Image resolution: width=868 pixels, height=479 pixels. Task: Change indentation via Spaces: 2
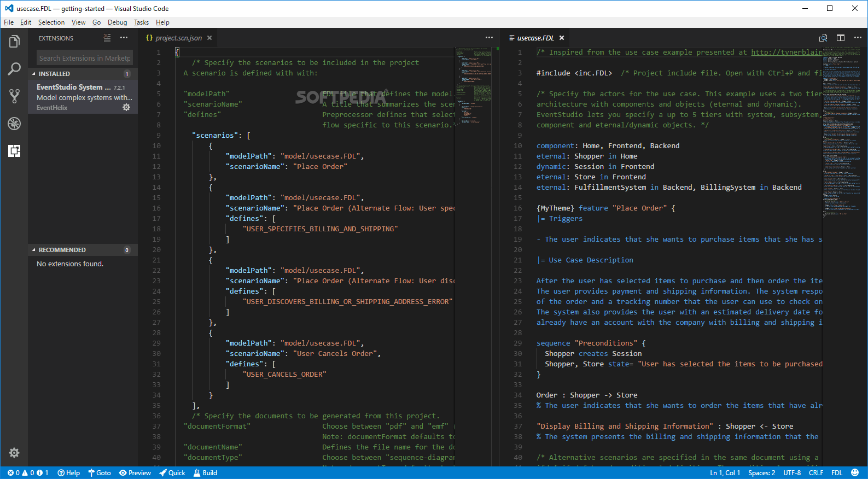point(761,473)
